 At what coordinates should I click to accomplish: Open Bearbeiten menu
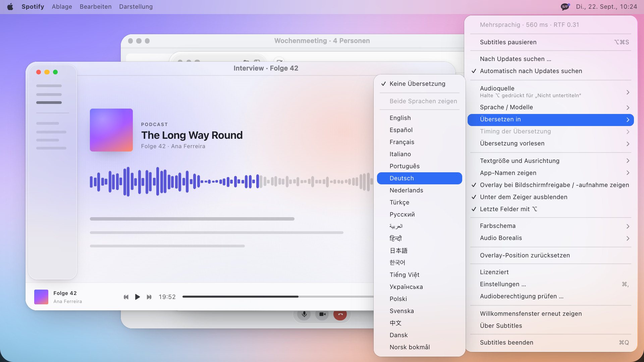pyautogui.click(x=96, y=7)
